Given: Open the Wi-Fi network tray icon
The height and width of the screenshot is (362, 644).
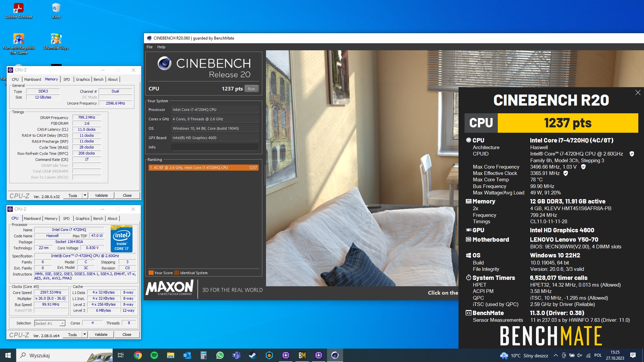Looking at the screenshot, I should pyautogui.click(x=588, y=355).
